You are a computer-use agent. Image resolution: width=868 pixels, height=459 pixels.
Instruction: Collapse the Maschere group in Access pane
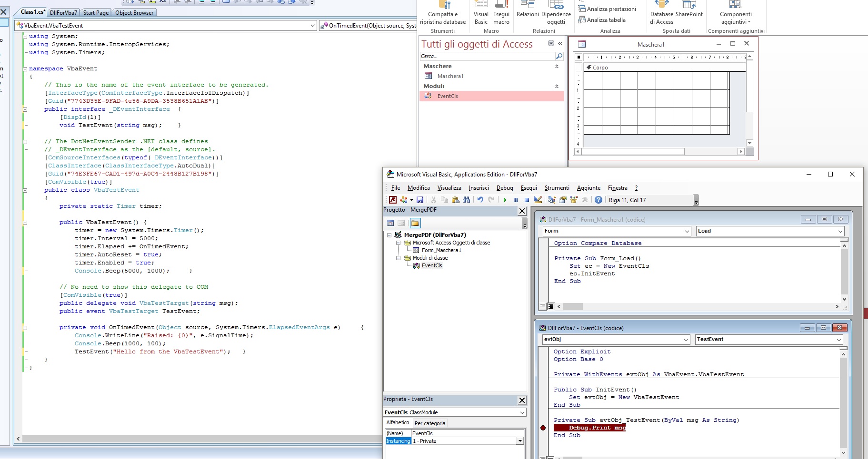[557, 66]
